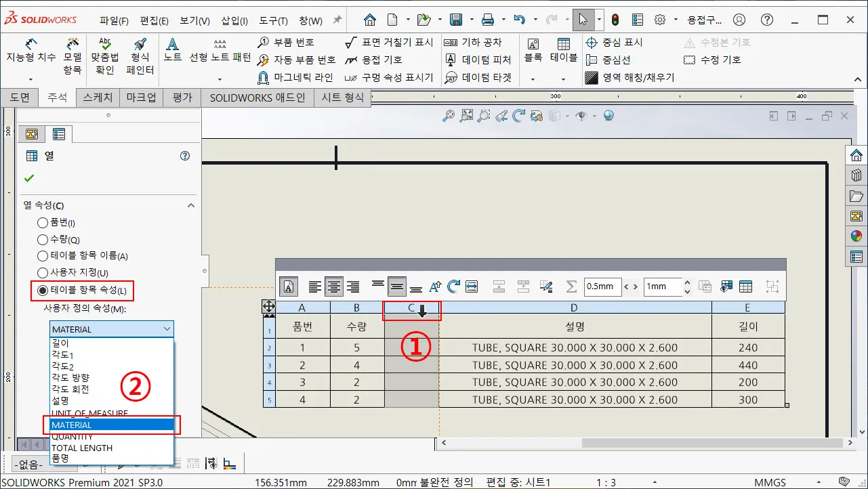The width and height of the screenshot is (868, 489).
Task: Open Blocks (블록) tool
Action: click(533, 50)
